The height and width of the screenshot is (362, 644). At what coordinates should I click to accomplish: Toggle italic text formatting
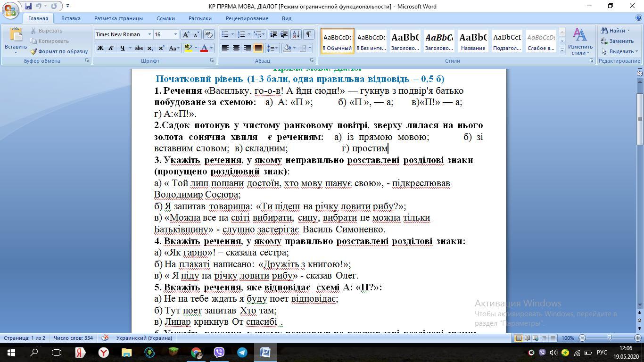[111, 48]
